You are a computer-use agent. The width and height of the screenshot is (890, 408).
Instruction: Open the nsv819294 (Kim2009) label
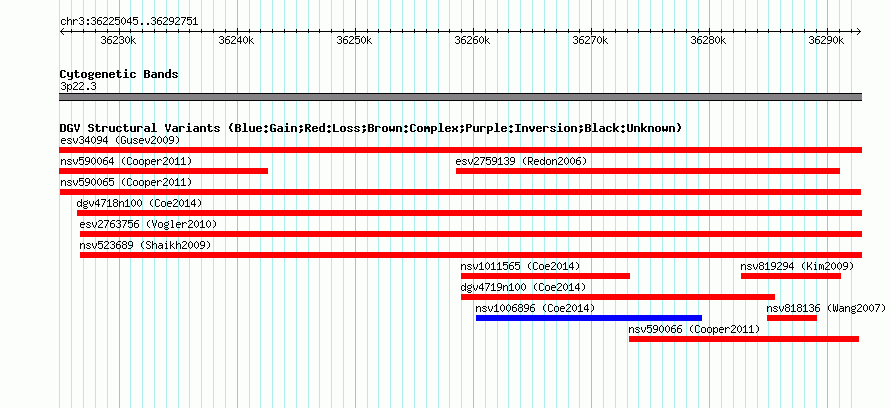pos(797,266)
